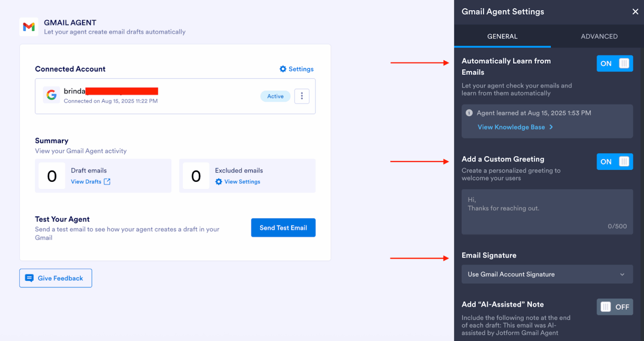The height and width of the screenshot is (341, 644).
Task: Open the three-dot account options menu
Action: pos(302,96)
